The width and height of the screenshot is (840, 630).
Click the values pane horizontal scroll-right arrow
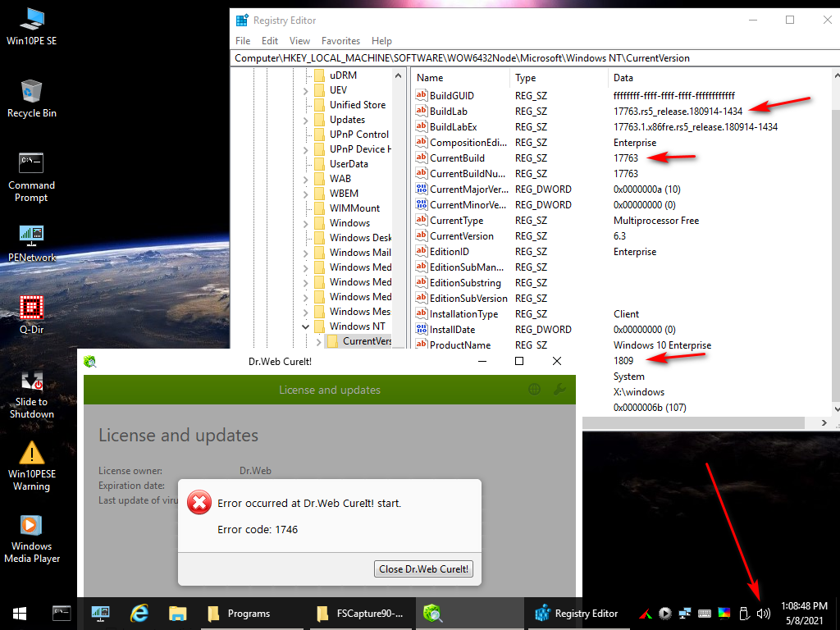point(824,423)
